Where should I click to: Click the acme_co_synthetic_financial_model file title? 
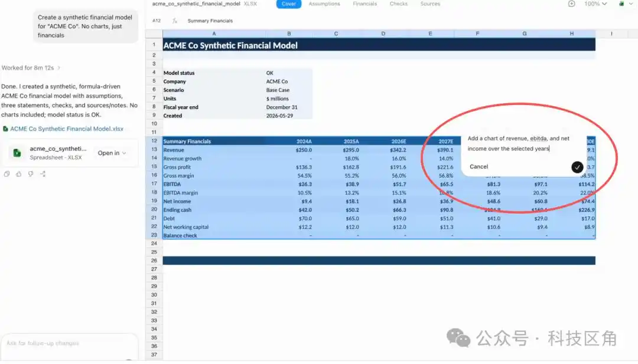coord(196,4)
